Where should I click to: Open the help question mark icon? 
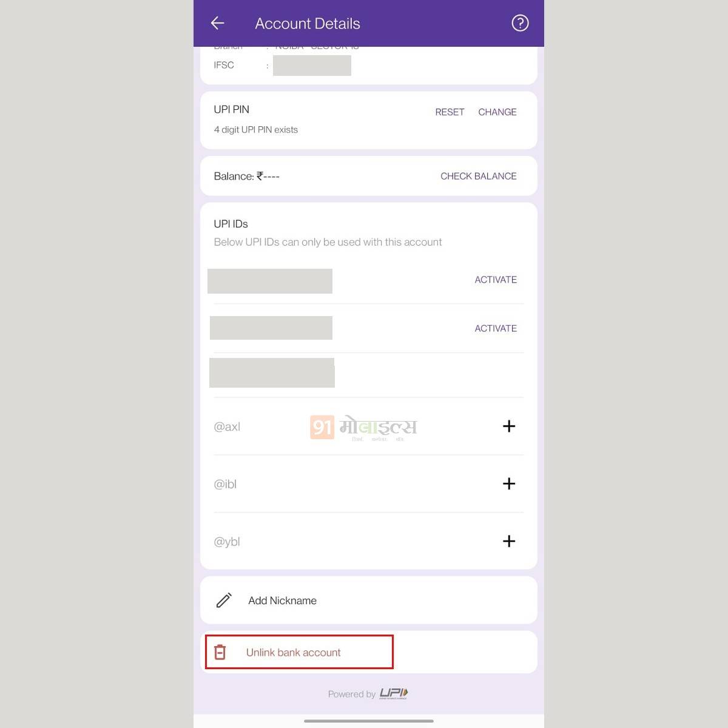[x=520, y=23]
